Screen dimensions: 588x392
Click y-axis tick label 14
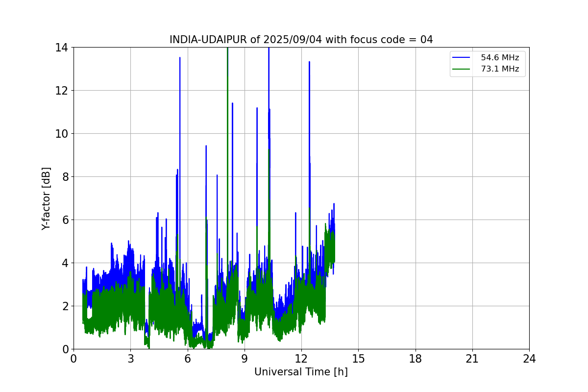click(x=61, y=48)
